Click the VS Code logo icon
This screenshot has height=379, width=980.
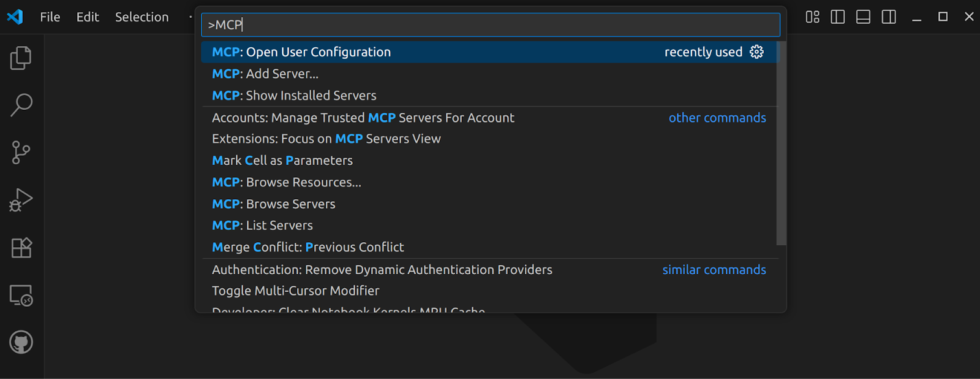15,17
